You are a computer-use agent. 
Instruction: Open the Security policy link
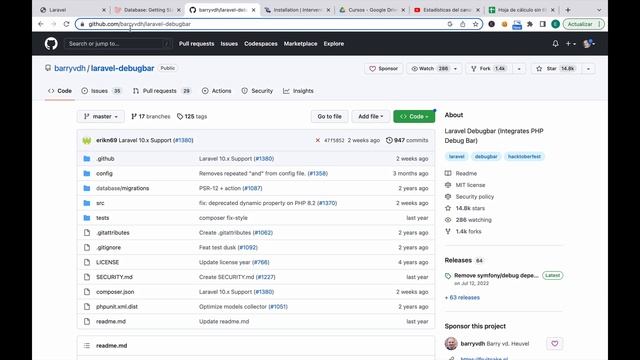pyautogui.click(x=475, y=196)
